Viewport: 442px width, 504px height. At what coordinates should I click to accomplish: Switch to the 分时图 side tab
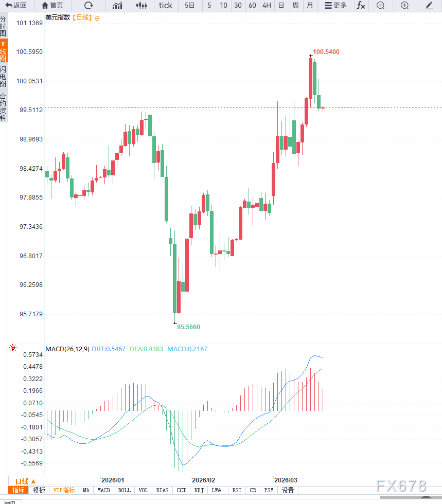tap(3, 26)
